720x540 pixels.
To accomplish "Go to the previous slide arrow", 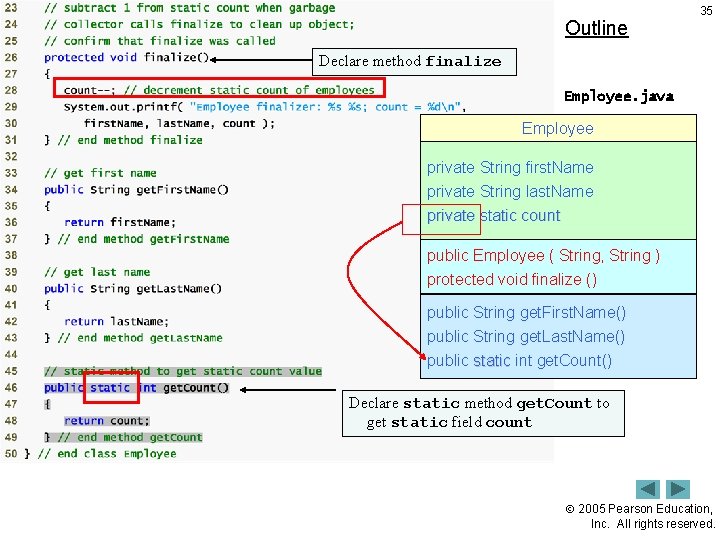I will [647, 489].
